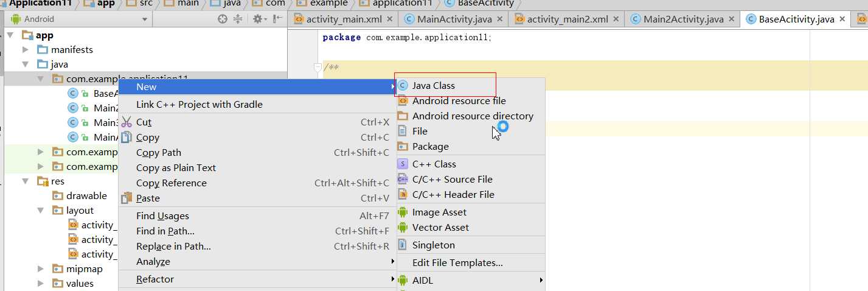Expand the AIDL submenu arrow
Viewport: 868px width, 291px height.
tap(541, 281)
